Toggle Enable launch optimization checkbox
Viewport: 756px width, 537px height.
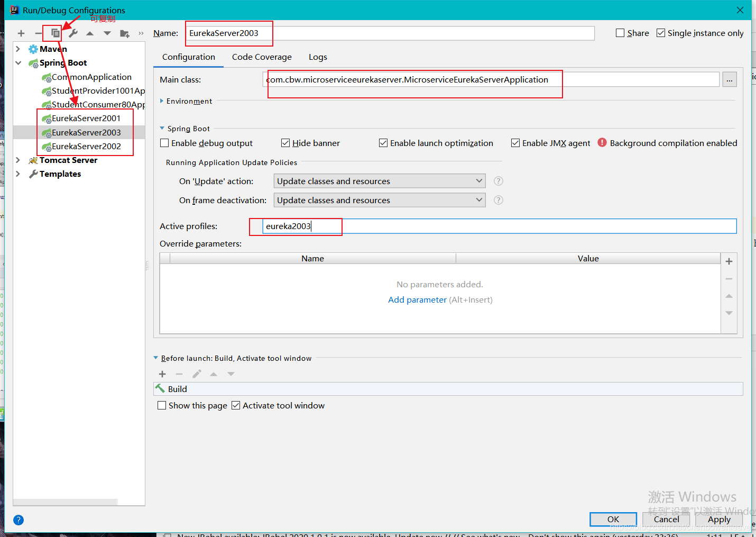click(x=383, y=143)
